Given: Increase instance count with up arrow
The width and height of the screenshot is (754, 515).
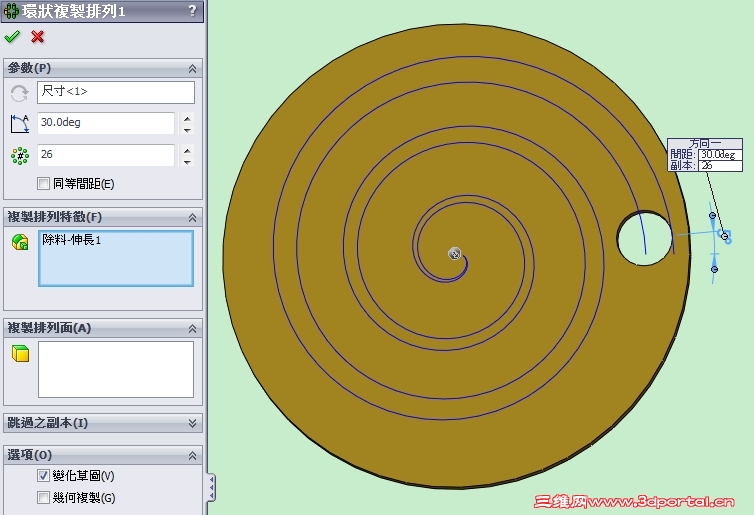Looking at the screenshot, I should pos(188,151).
